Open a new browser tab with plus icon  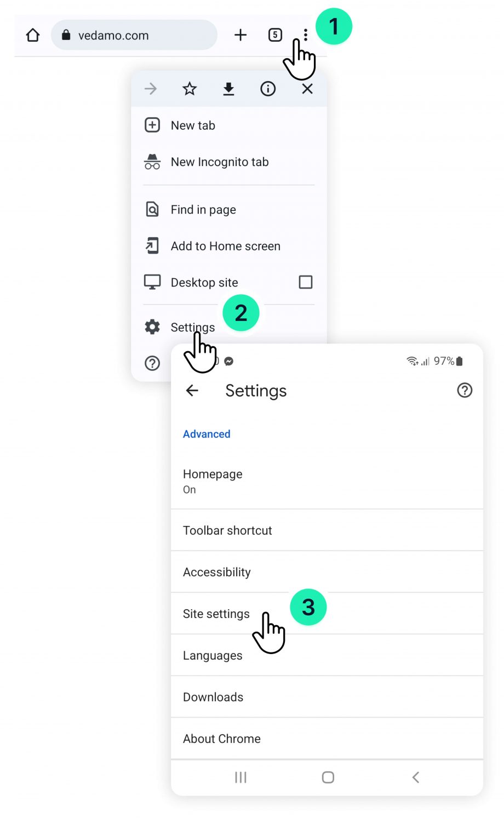(x=240, y=35)
